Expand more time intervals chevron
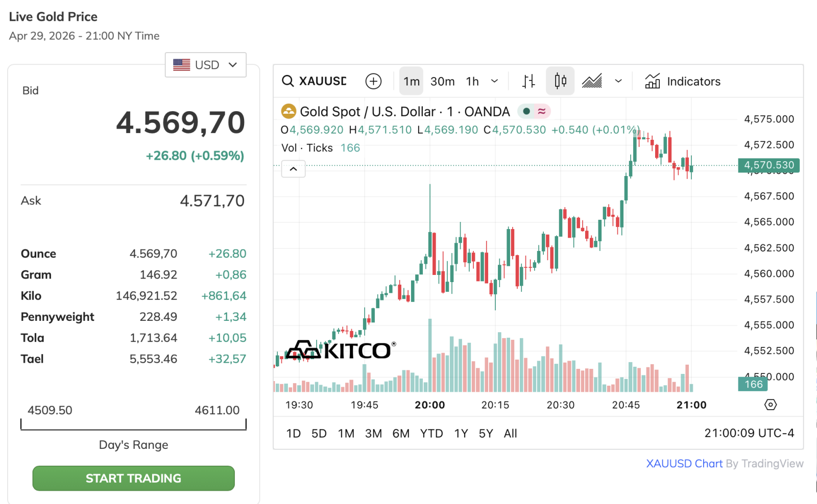Viewport: 817px width, 504px height. pos(494,81)
